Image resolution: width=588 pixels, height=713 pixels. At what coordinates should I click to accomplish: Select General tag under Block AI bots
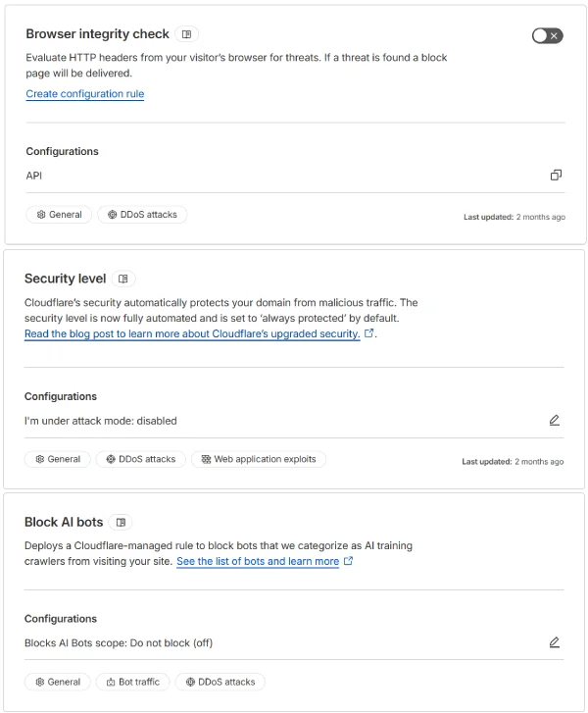(58, 682)
